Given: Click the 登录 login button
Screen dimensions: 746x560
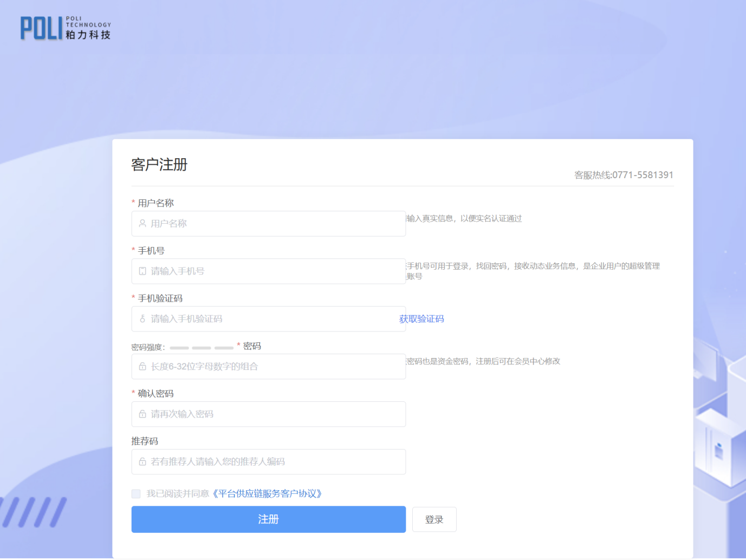Looking at the screenshot, I should pyautogui.click(x=434, y=519).
